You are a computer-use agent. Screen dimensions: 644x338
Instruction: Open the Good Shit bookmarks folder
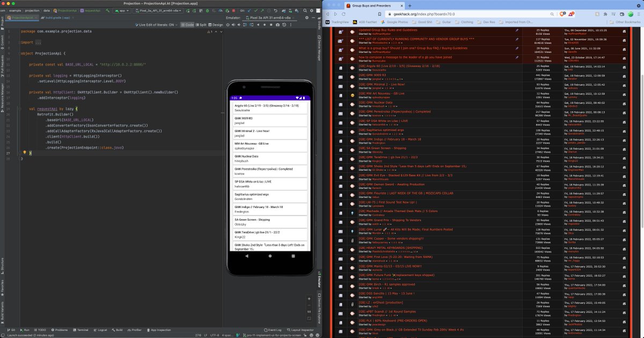pos(421,22)
